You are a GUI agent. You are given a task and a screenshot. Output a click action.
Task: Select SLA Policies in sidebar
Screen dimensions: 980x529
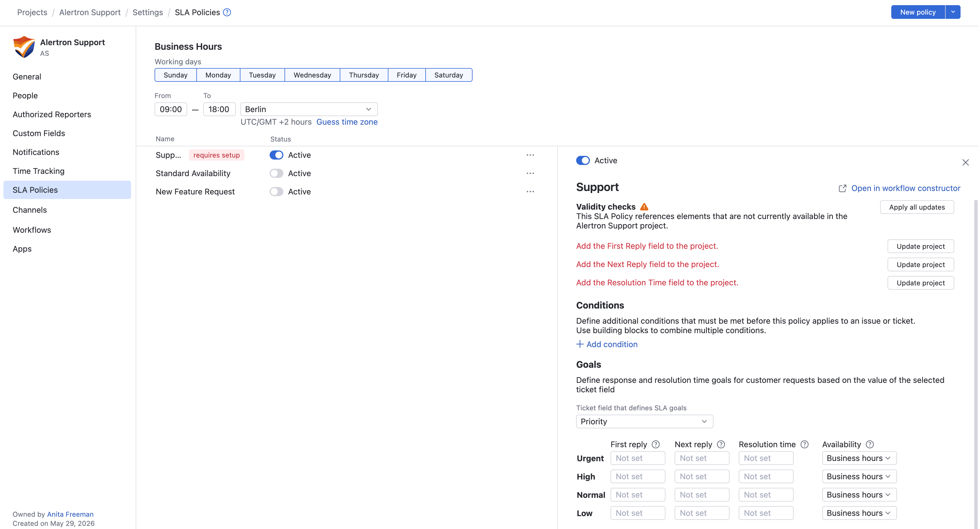pos(67,190)
